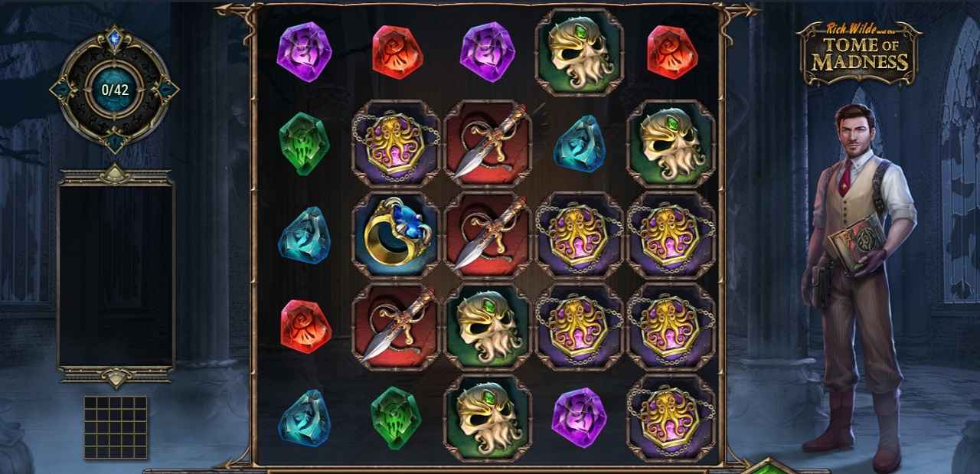
Task: Click the book held by Rich Wilde
Action: [x=856, y=244]
